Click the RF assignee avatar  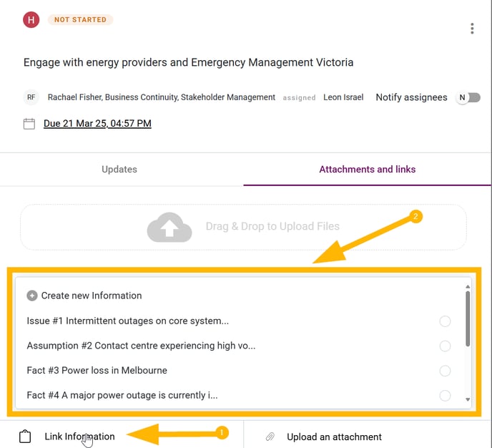[x=31, y=97]
